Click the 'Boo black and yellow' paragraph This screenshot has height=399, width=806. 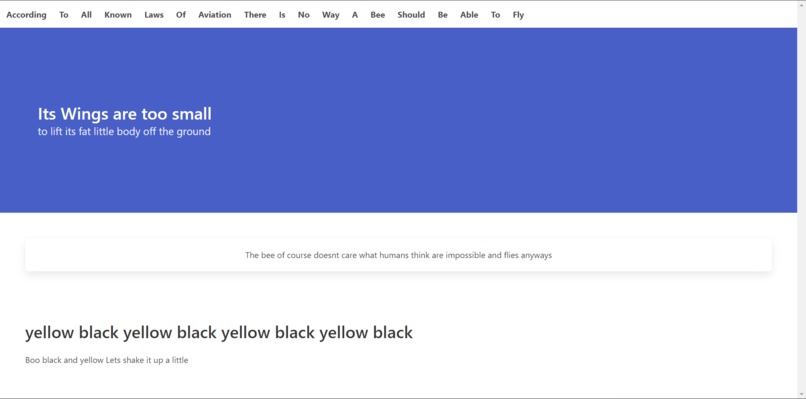pyautogui.click(x=106, y=360)
